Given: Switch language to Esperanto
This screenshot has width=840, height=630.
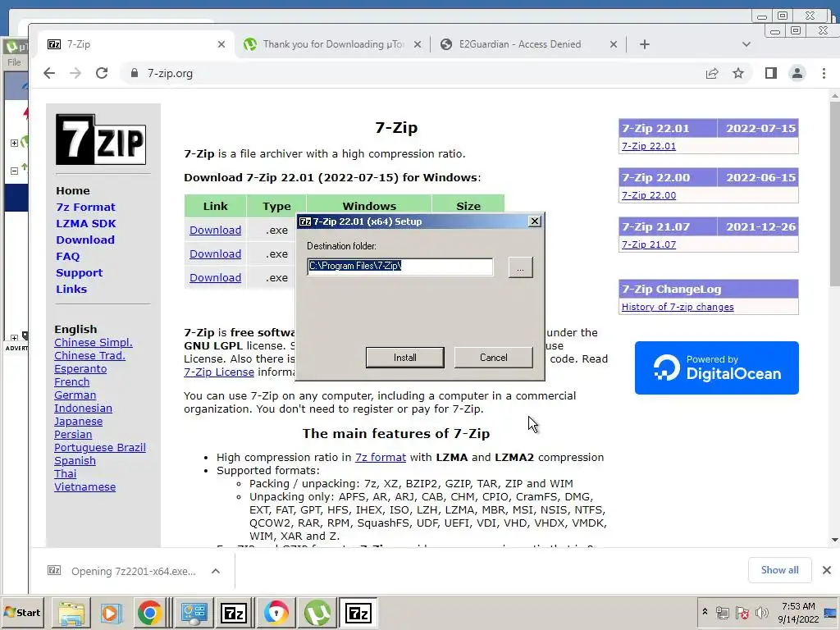Looking at the screenshot, I should pyautogui.click(x=80, y=368).
